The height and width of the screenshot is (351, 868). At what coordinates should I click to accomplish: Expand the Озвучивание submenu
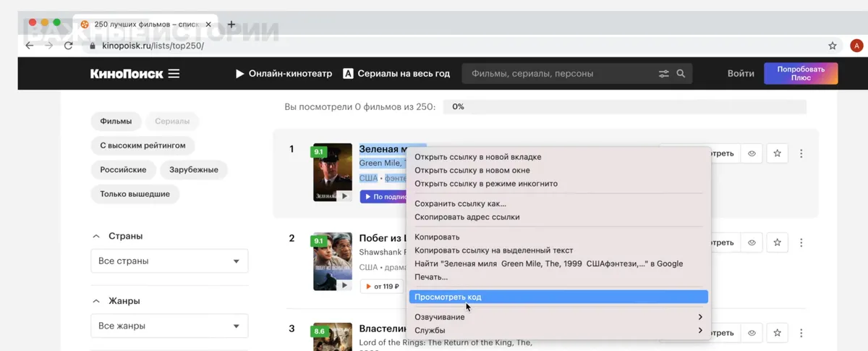[x=559, y=317]
